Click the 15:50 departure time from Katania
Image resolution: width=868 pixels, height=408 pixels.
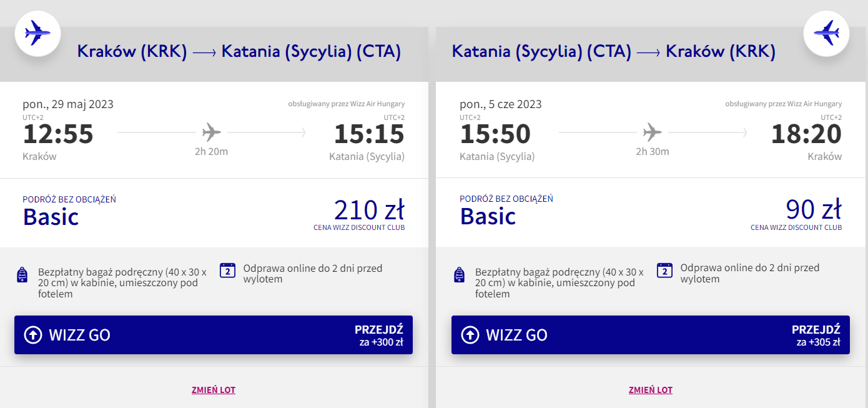(495, 134)
